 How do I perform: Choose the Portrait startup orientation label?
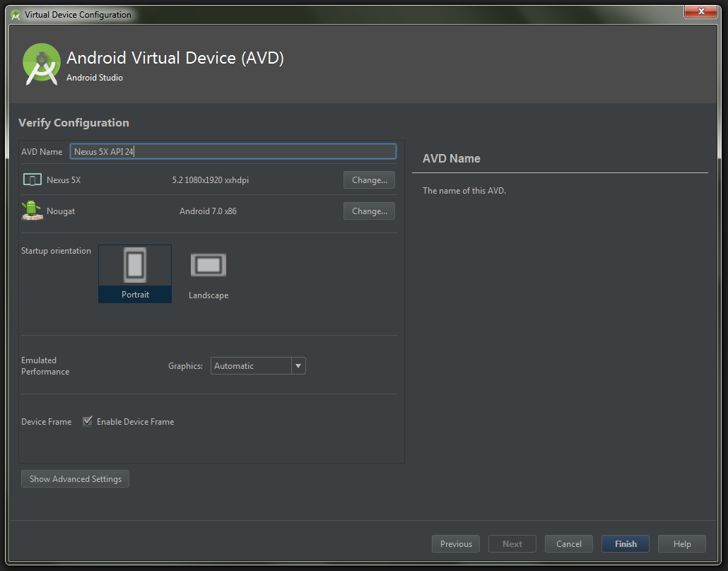tap(135, 294)
